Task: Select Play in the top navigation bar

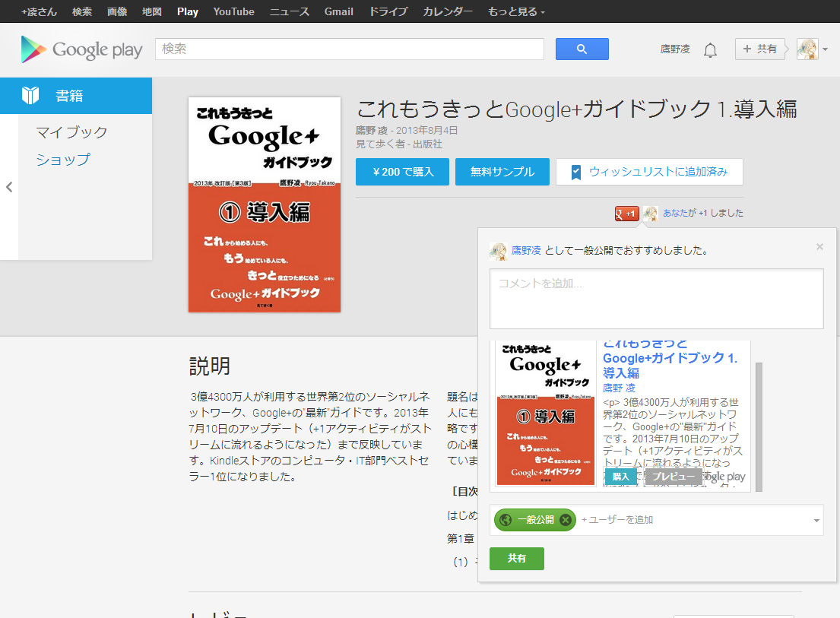Action: [188, 11]
